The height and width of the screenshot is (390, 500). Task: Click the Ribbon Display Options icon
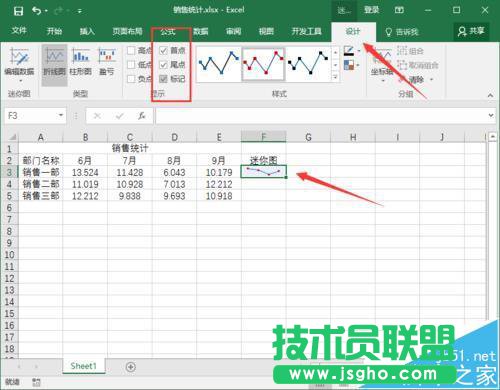tap(399, 10)
